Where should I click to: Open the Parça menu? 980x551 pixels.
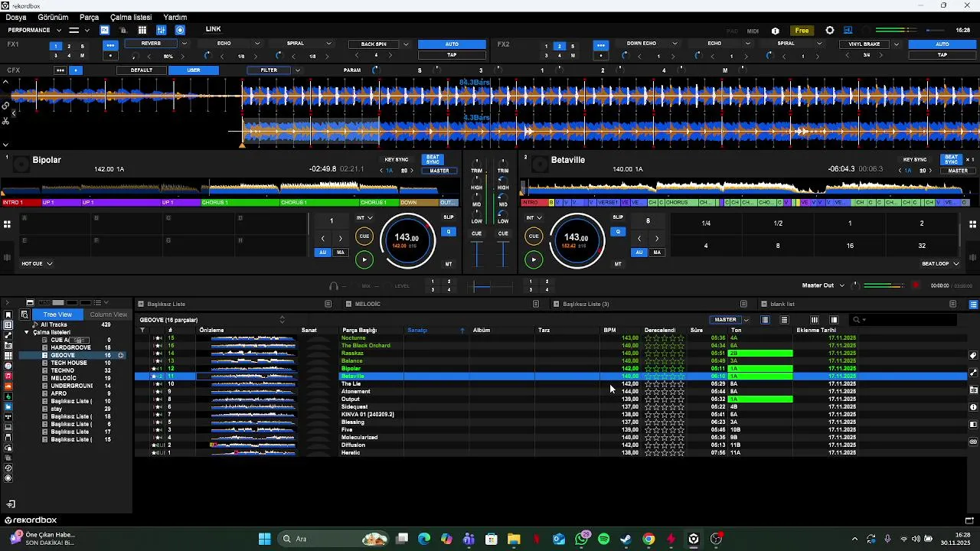[89, 17]
